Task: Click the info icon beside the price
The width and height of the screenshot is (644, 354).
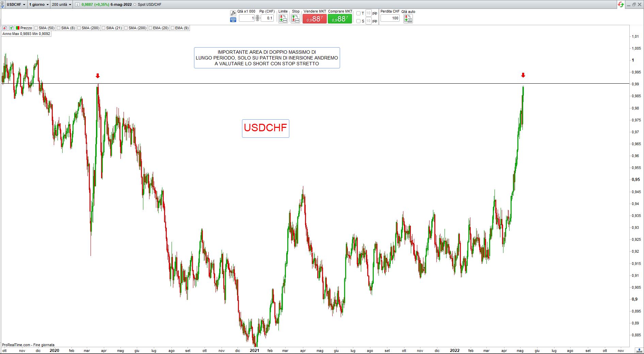Action: pos(77,4)
